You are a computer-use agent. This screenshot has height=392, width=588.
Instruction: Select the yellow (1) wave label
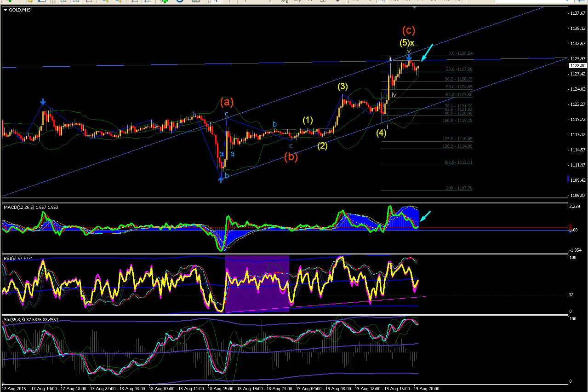tap(308, 120)
